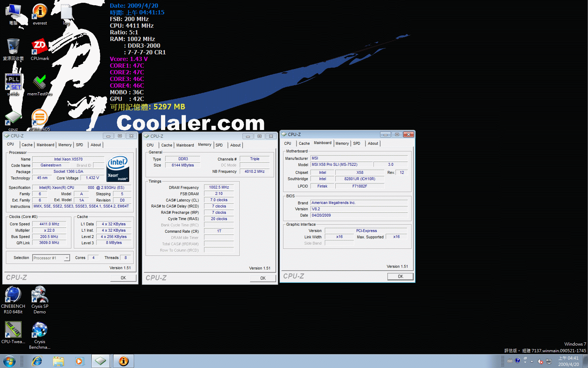Screen dimensions: 588x368
Task: Open About tab in middle CPU-Z window
Action: point(235,145)
